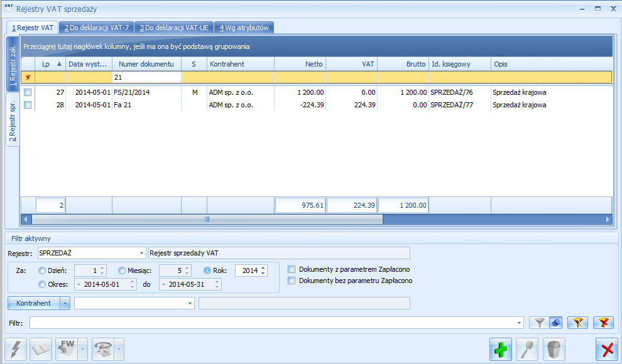Click the Numer dokumentu filter cell containing 21
622x364 pixels.
[x=147, y=77]
